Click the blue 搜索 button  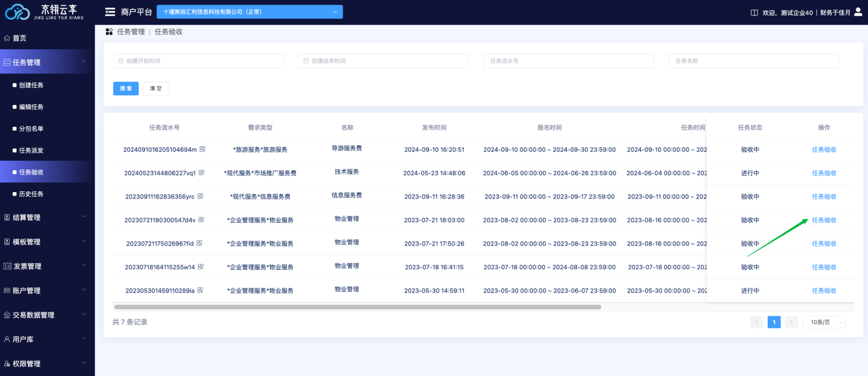[126, 89]
